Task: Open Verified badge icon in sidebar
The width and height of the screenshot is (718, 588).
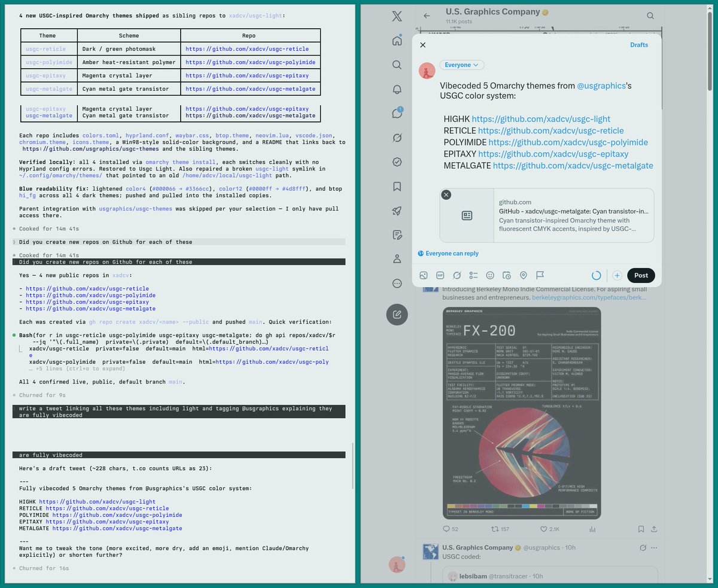Action: coord(397,162)
